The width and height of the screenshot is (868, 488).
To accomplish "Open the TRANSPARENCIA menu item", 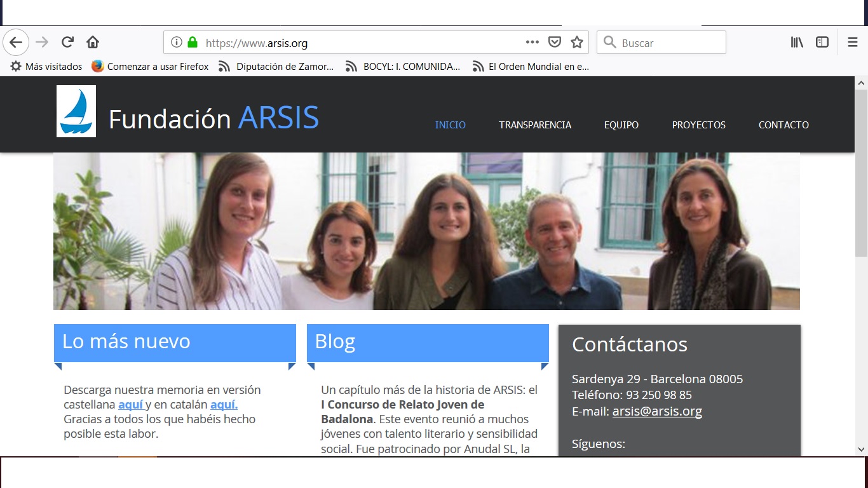I will tap(535, 125).
